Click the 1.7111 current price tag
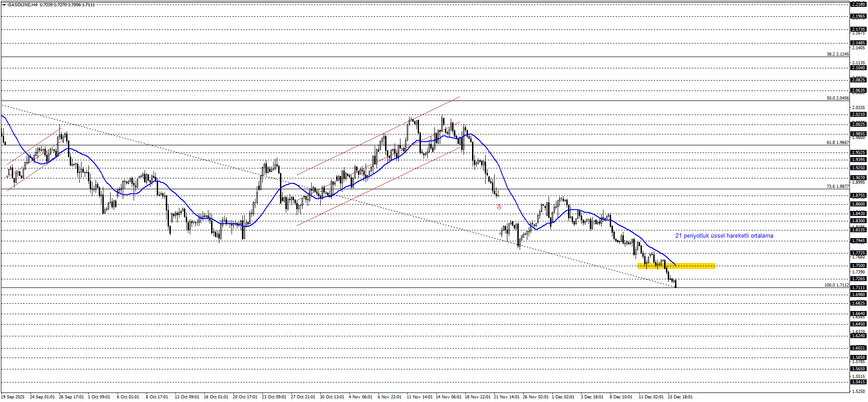Screen dimensions: 868x402 858,288
